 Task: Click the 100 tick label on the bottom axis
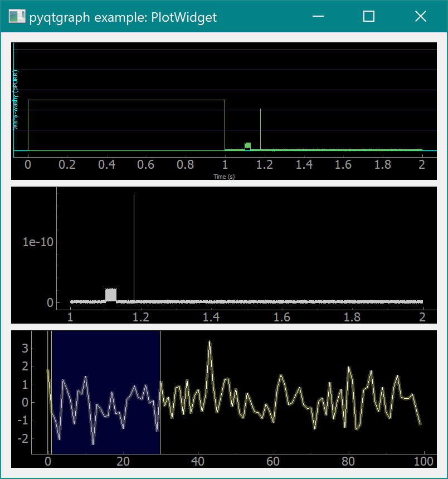click(423, 461)
